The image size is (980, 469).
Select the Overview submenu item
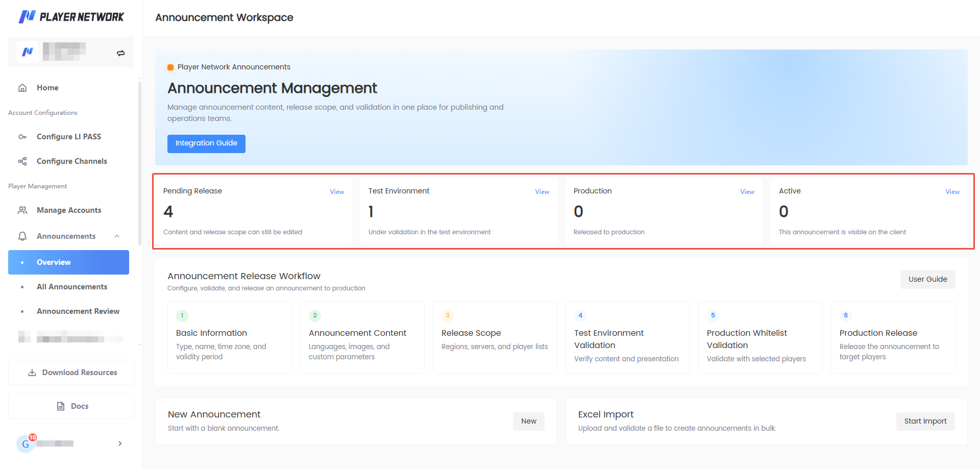point(68,262)
